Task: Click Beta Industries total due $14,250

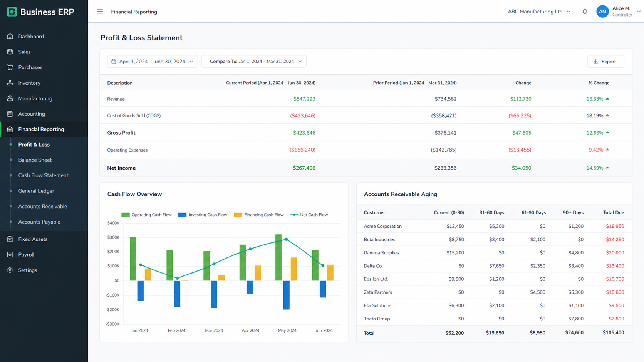Action: click(615, 239)
